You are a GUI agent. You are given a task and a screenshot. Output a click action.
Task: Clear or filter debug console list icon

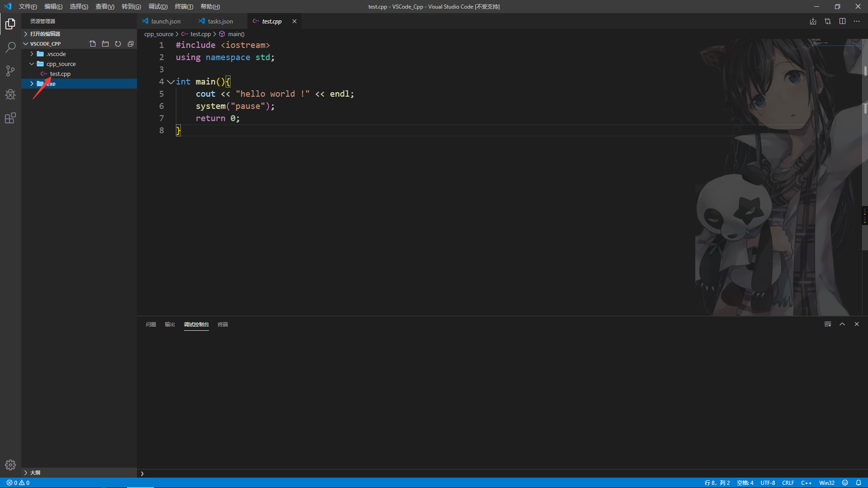click(828, 324)
